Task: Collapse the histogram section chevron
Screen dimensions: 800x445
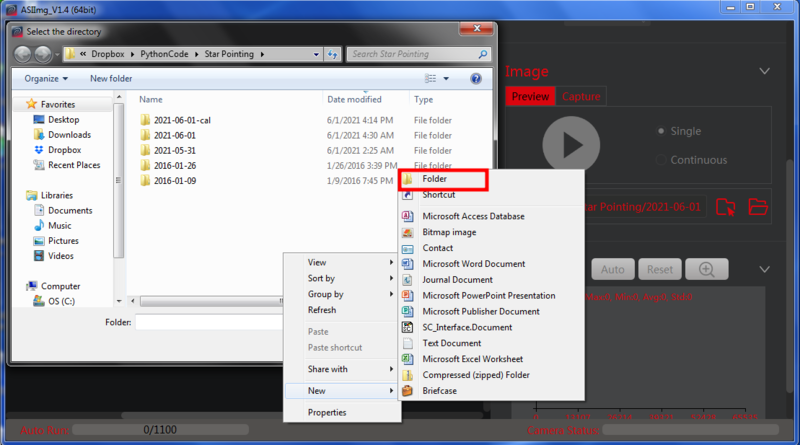Action: 764,269
